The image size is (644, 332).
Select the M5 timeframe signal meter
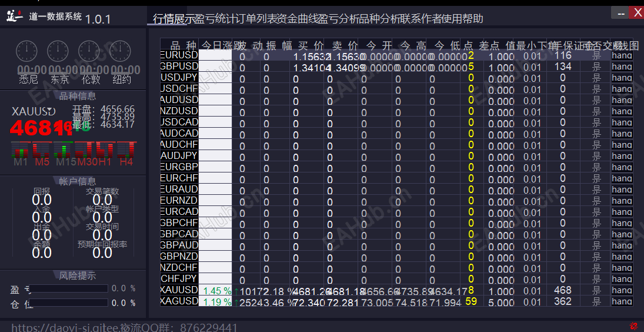click(42, 150)
